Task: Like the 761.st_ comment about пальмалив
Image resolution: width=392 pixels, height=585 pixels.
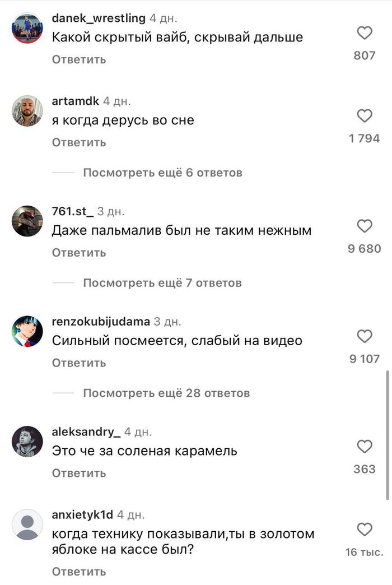Action: [x=365, y=226]
